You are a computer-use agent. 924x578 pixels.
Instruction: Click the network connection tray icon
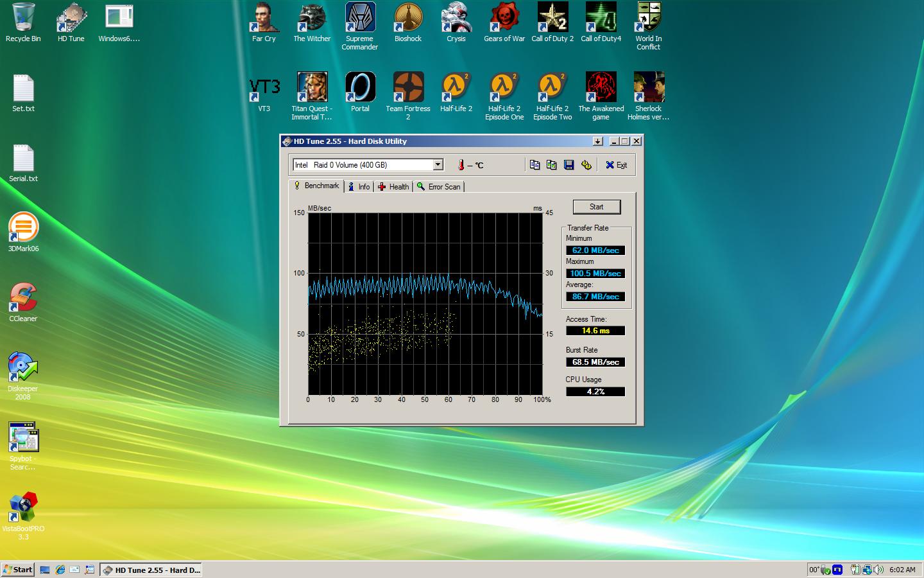click(x=866, y=570)
